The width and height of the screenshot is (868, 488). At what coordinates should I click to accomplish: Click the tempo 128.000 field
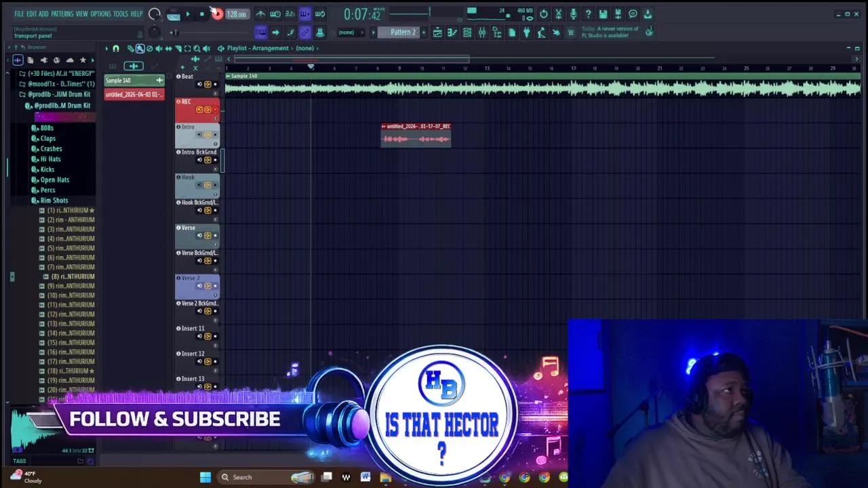236,14
